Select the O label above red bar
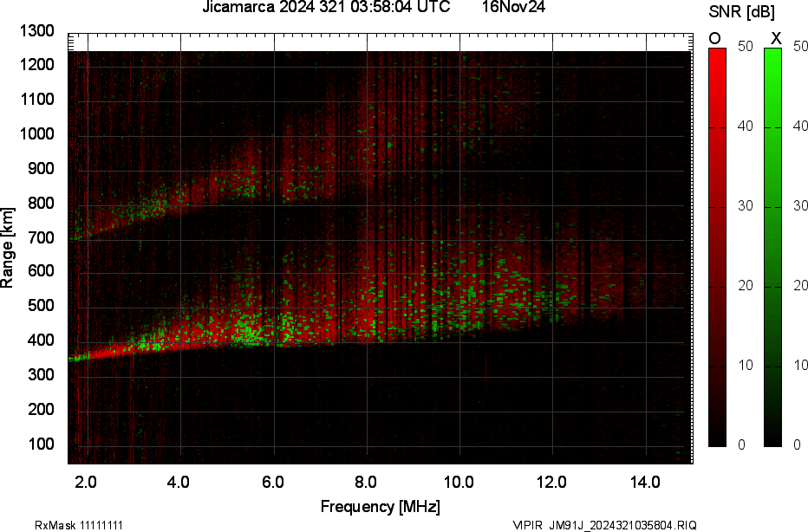808x532 pixels. click(x=715, y=38)
